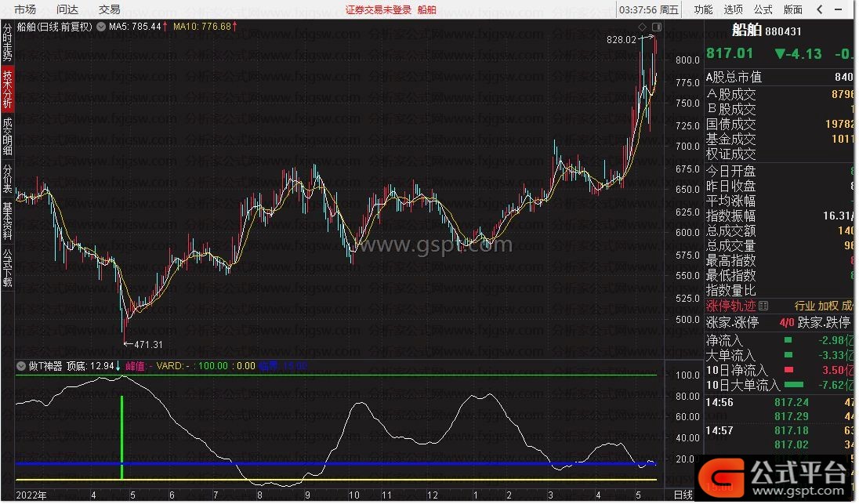Viewport: 859px width, 504px height.
Task: Open the 成交明细 sidebar tab
Action: (x=7, y=136)
